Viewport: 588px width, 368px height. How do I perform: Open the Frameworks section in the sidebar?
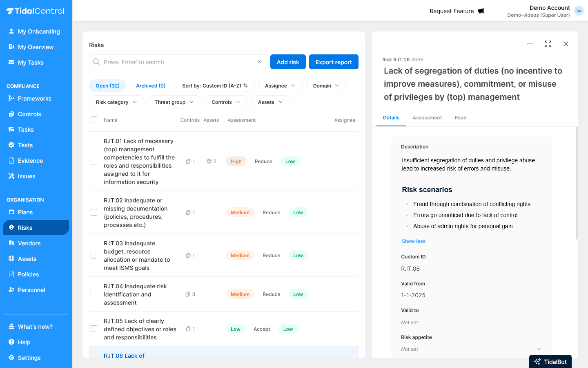pyautogui.click(x=35, y=99)
